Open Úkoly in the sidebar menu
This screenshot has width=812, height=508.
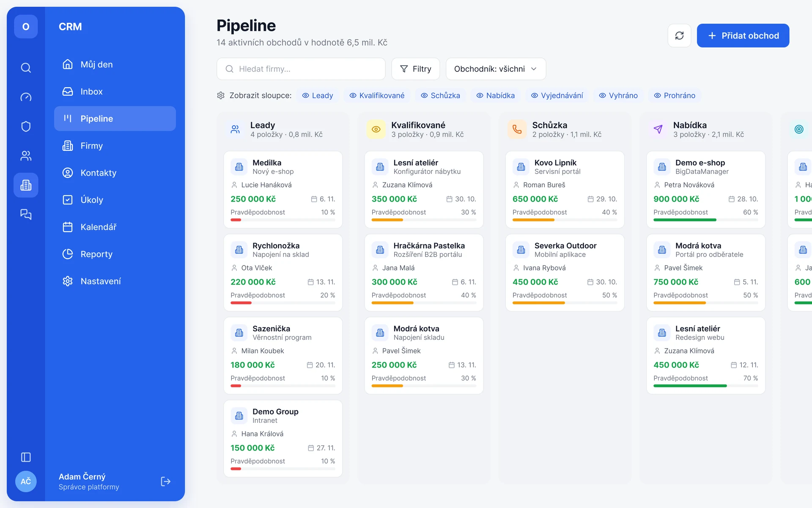pos(115,200)
